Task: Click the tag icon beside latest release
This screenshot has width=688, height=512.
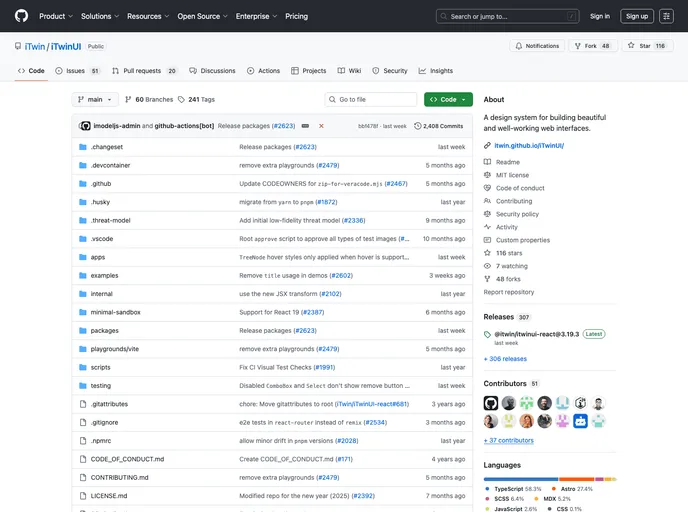Action: tap(487, 334)
